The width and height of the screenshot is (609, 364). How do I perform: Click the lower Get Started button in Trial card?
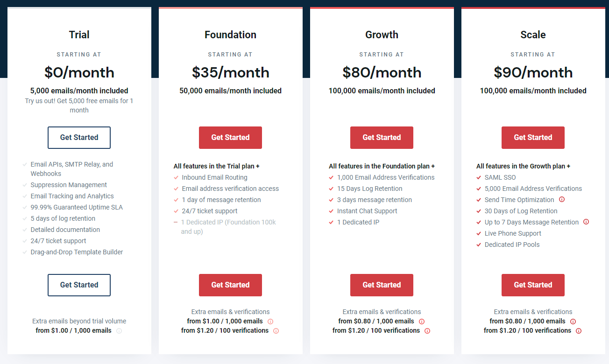point(79,285)
